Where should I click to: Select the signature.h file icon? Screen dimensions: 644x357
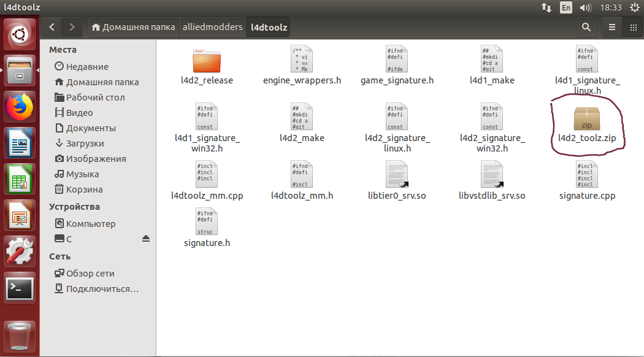click(x=207, y=221)
